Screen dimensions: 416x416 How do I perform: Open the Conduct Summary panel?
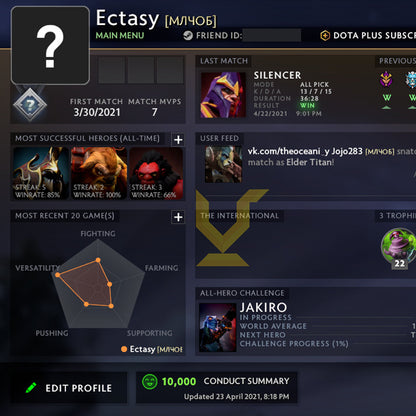point(217,388)
